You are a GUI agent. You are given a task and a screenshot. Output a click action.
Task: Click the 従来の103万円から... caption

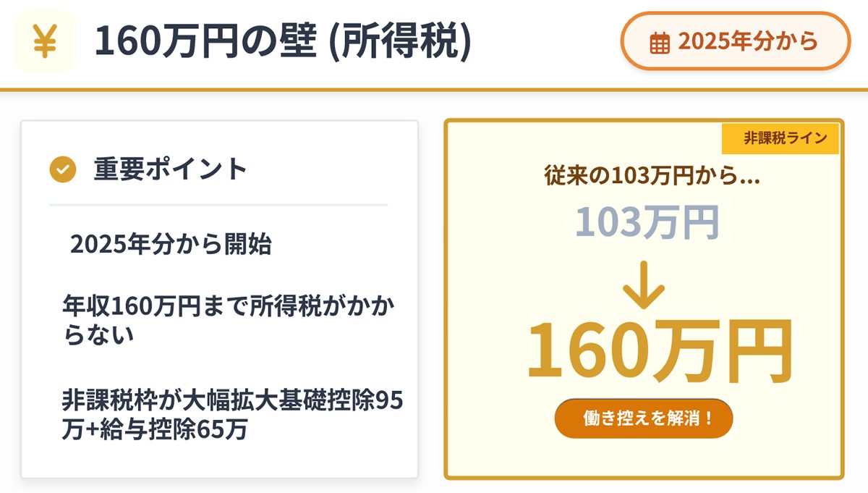652,176
